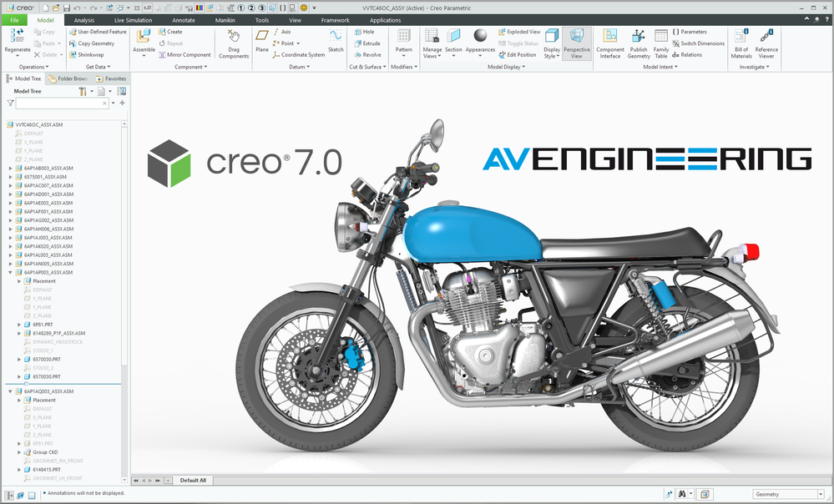Select the Revolve tool
Image resolution: width=834 pixels, height=504 pixels.
(367, 55)
